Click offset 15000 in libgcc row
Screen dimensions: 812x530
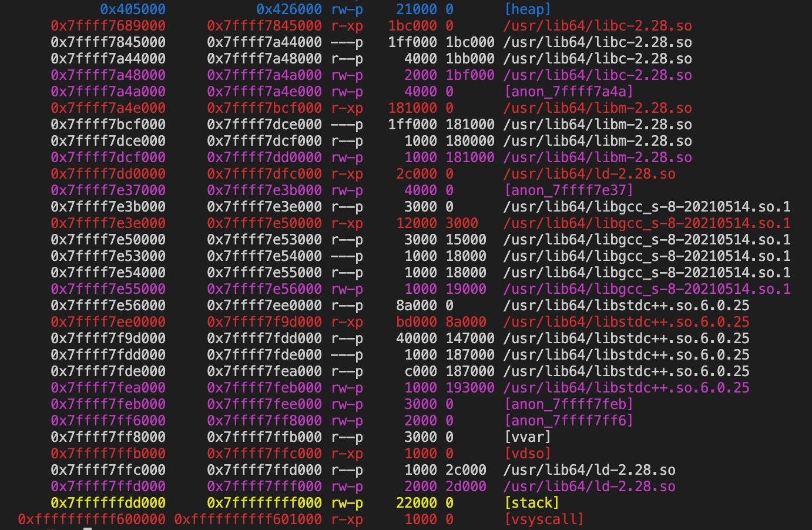(466, 240)
